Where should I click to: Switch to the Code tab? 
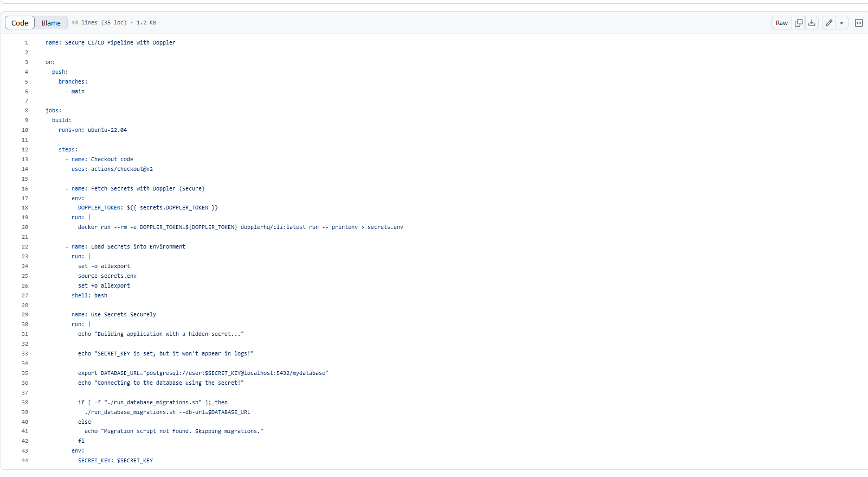click(x=20, y=23)
